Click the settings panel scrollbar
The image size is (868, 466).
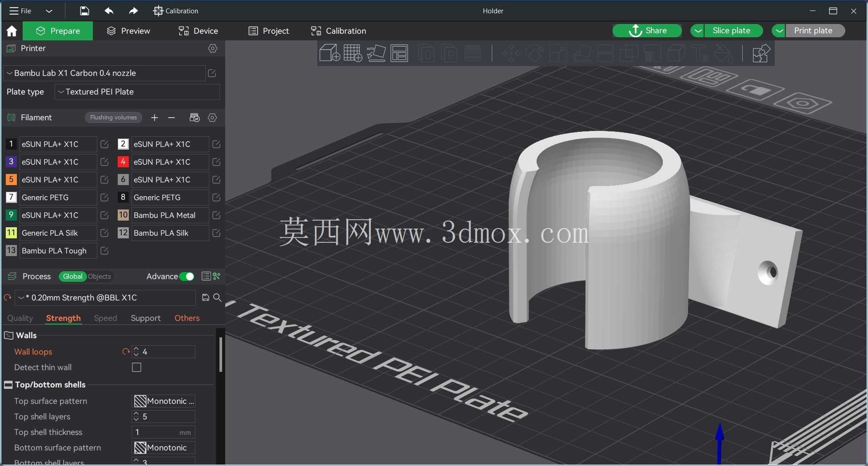pyautogui.click(x=221, y=355)
